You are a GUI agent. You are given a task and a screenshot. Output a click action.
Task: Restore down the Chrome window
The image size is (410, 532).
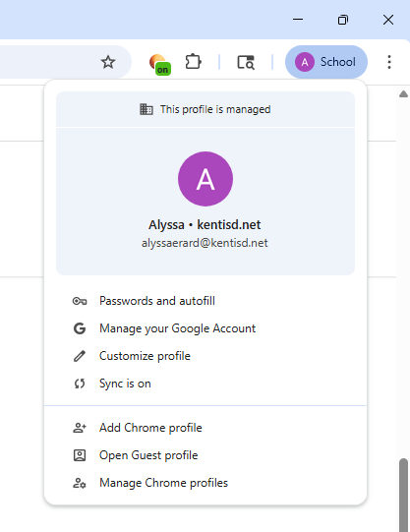pos(343,20)
